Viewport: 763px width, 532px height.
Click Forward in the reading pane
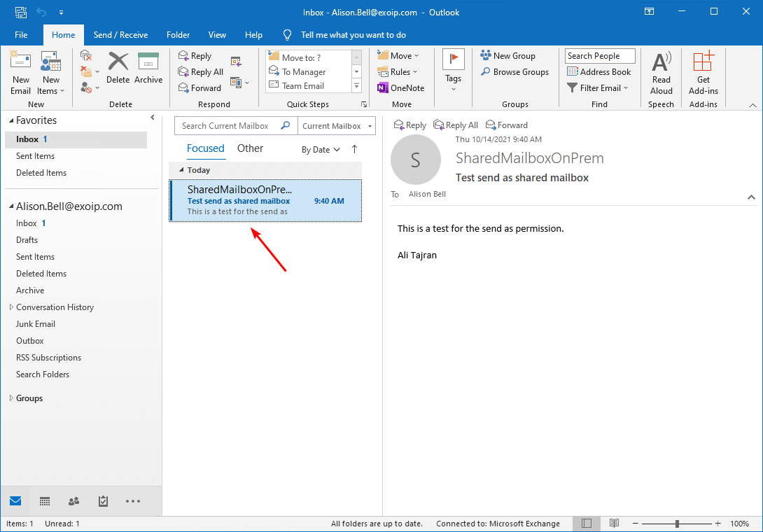[x=507, y=125]
